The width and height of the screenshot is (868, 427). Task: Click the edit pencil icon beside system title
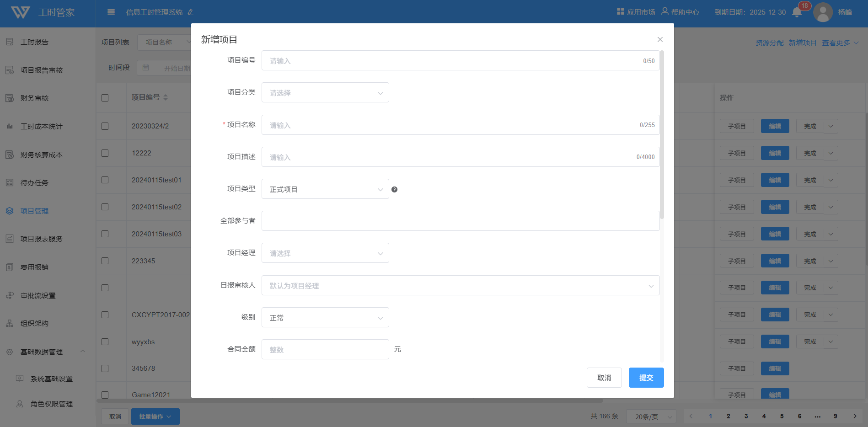pyautogui.click(x=190, y=12)
